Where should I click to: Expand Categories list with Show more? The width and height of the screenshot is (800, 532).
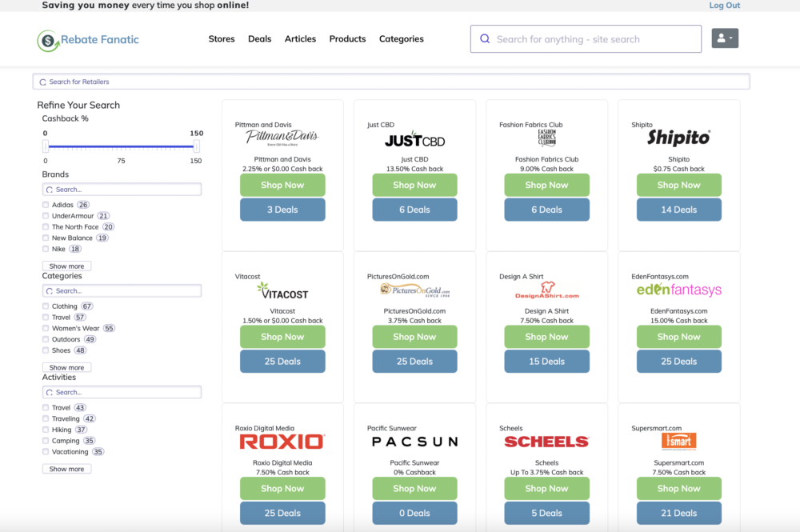tap(67, 367)
